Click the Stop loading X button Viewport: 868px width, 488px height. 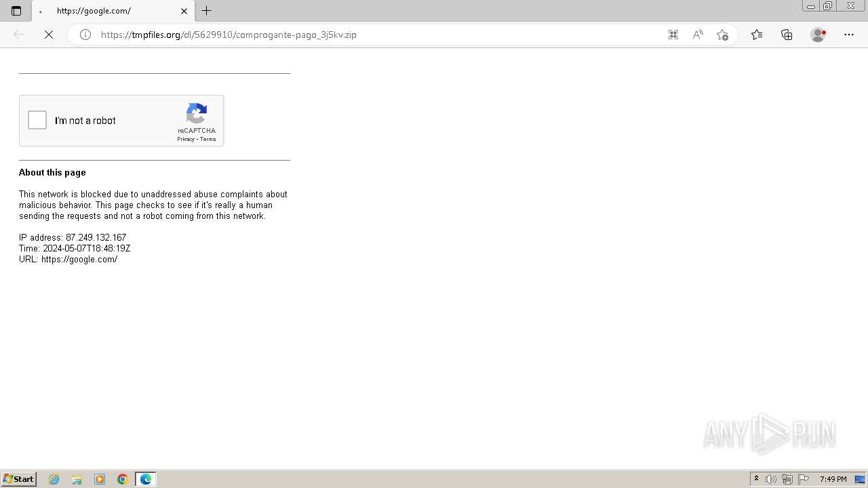[x=49, y=35]
